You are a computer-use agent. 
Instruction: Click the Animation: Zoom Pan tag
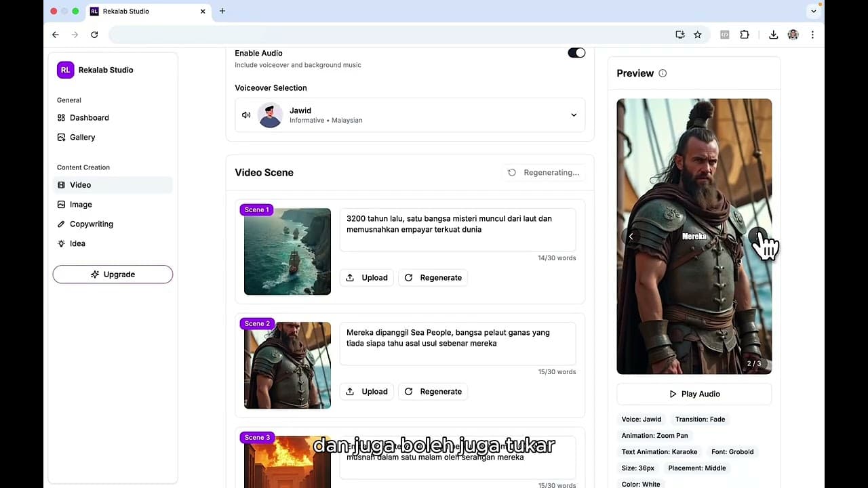654,436
